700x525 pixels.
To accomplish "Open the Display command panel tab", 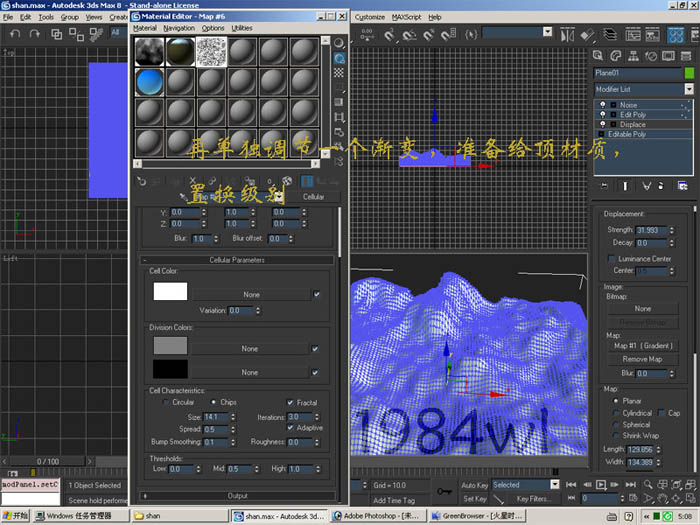I will (x=668, y=56).
